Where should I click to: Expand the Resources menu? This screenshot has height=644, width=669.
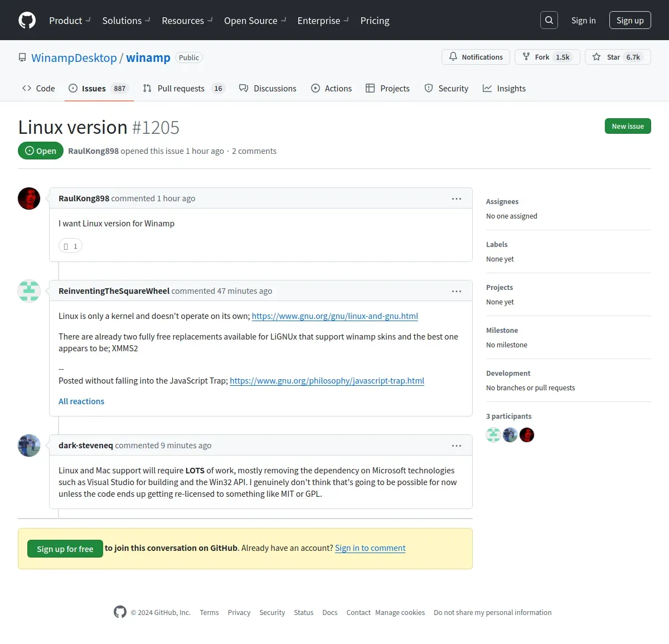187,21
